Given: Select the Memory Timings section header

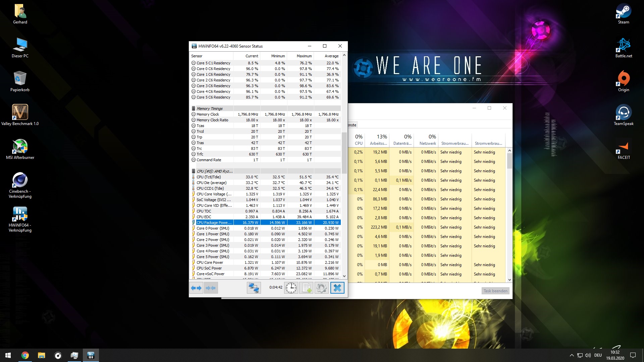Looking at the screenshot, I should 210,109.
